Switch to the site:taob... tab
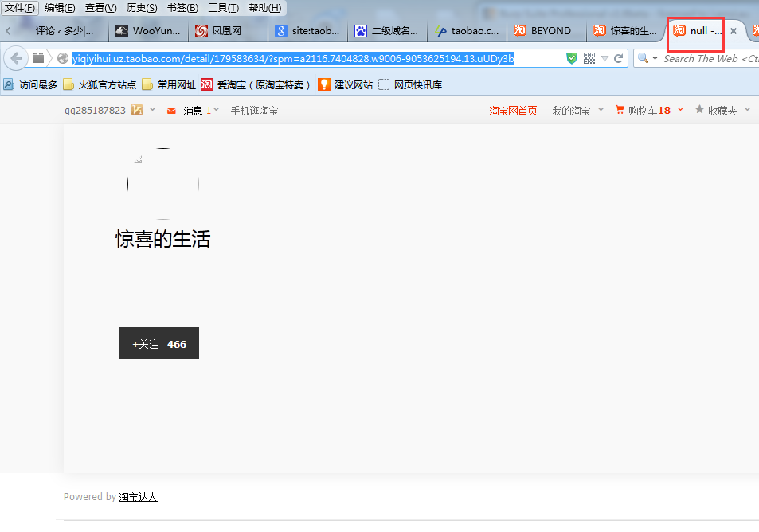The image size is (759, 532). [307, 31]
